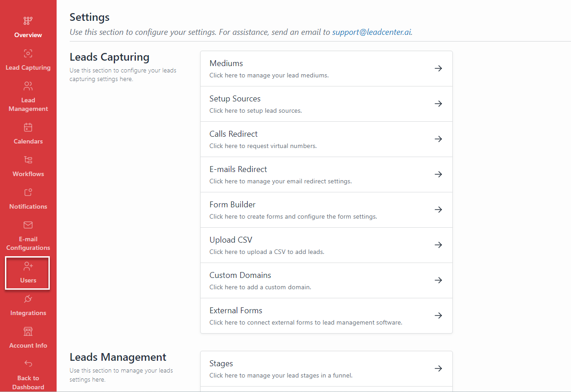
Task: Open the E-mails Redirect title
Action: [238, 169]
